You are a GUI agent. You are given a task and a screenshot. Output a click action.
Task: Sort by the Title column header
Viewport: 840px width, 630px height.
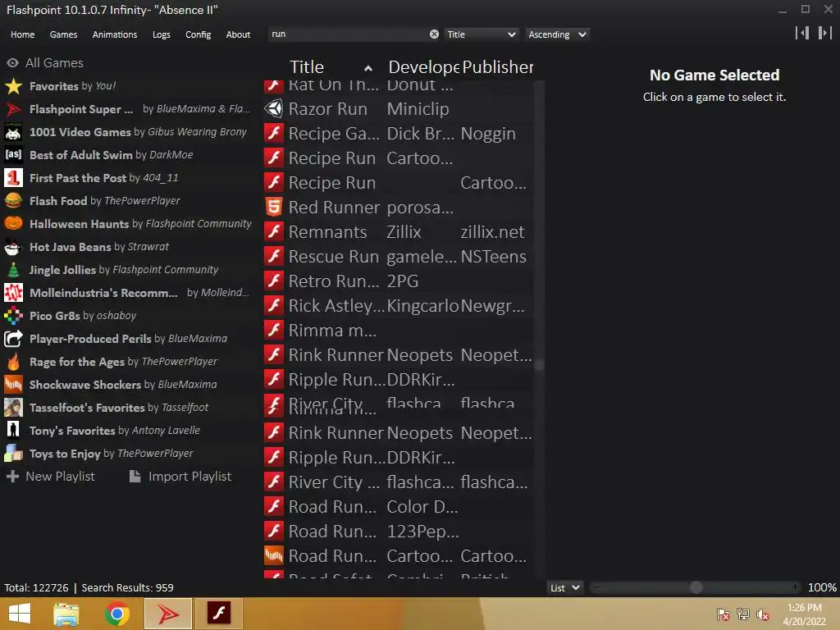[307, 67]
